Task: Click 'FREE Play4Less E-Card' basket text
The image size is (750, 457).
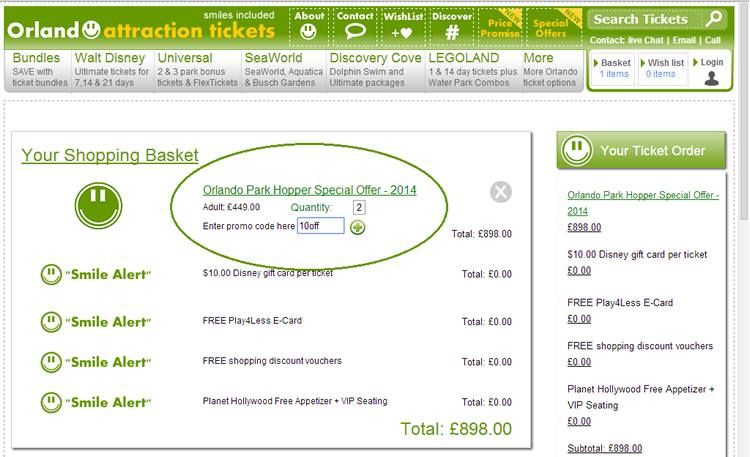Action: [252, 321]
